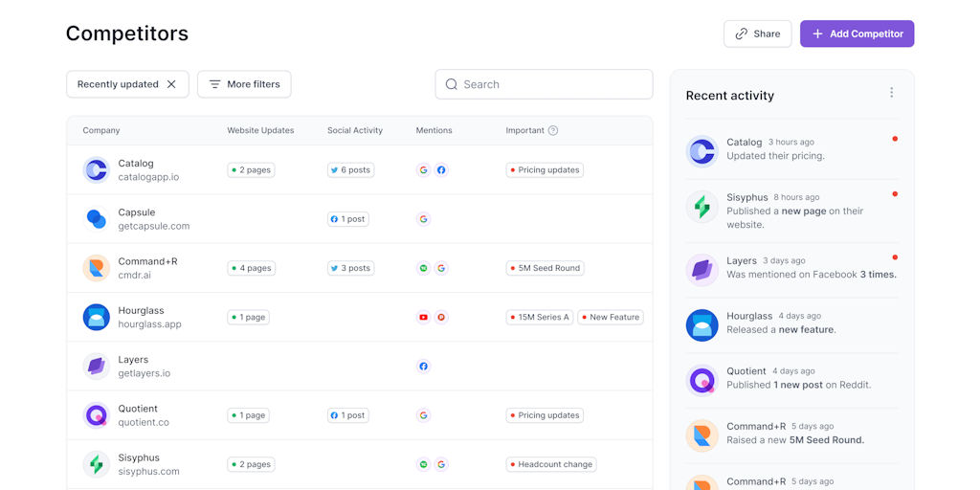Open the Recent activity three-dot menu
Viewport: 980px width, 490px height.
891,93
